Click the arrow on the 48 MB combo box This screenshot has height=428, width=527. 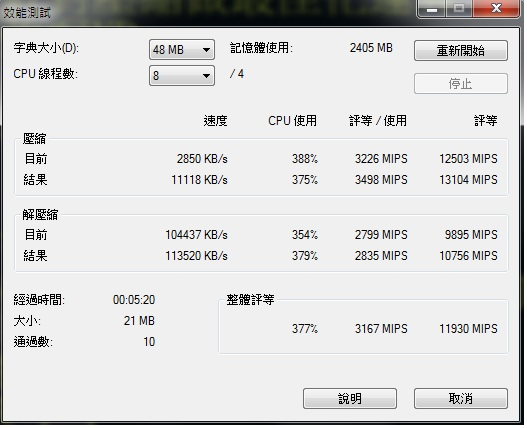click(206, 50)
